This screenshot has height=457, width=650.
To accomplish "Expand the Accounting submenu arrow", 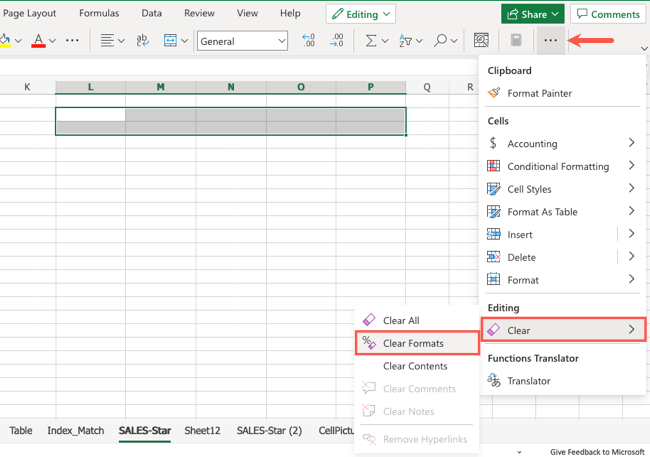I will (x=631, y=143).
